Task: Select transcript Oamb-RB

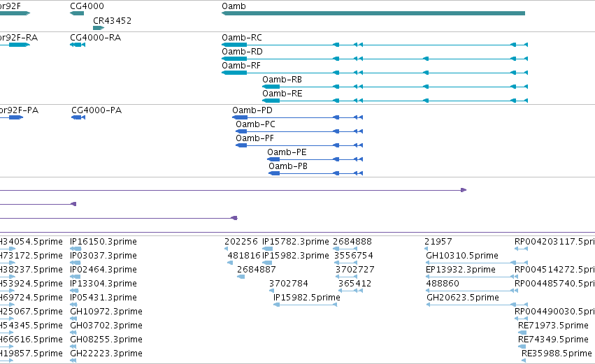Action: click(395, 87)
